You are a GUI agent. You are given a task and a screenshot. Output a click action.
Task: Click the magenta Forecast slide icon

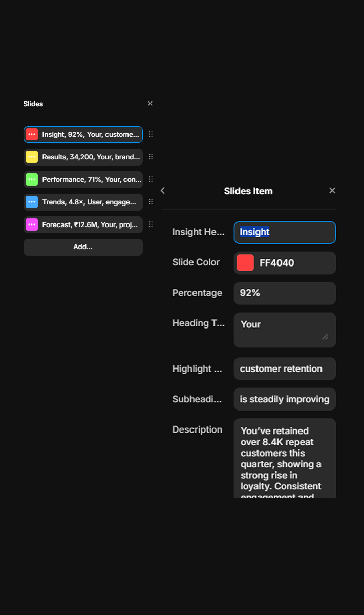pos(32,224)
